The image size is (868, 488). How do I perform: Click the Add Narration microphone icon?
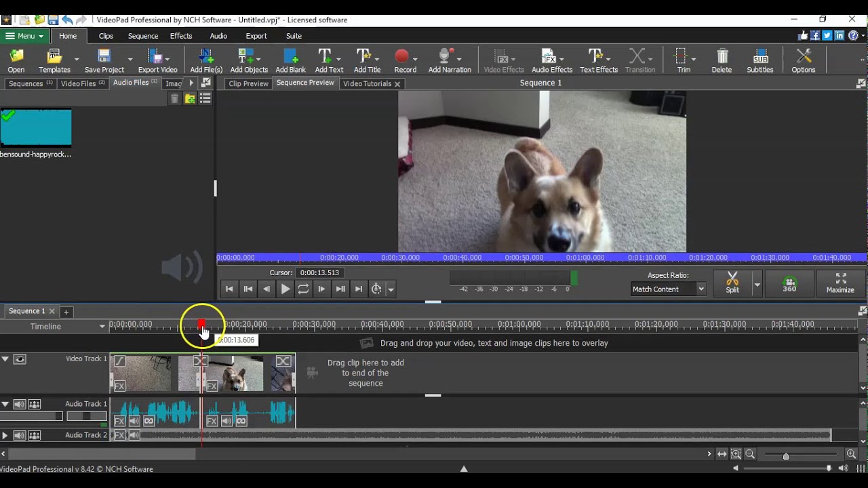[446, 56]
